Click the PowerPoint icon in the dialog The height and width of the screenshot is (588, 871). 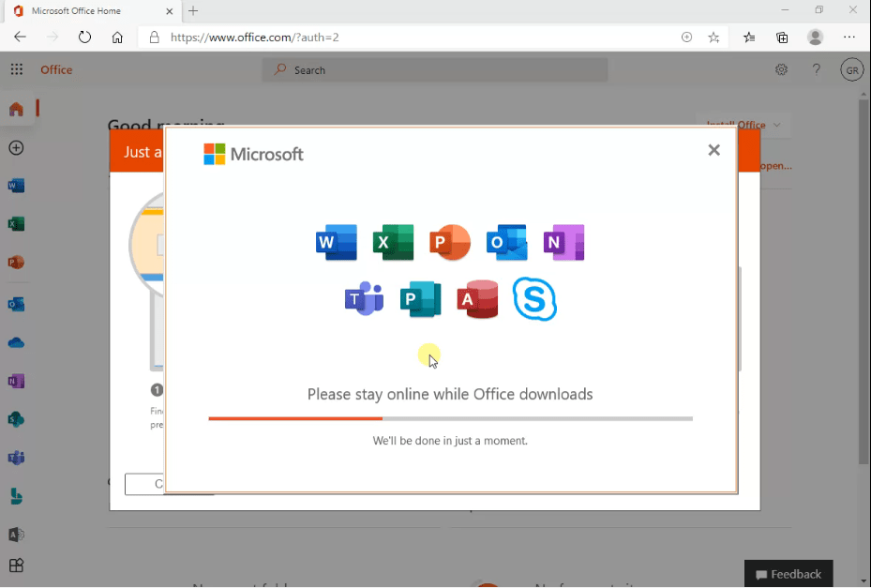coord(450,242)
